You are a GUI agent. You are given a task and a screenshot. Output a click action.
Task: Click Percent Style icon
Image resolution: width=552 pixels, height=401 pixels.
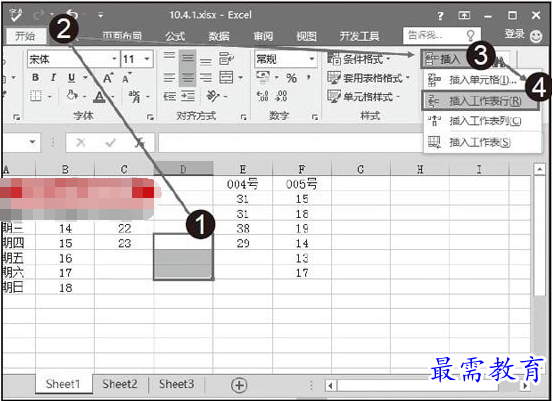tap(291, 78)
